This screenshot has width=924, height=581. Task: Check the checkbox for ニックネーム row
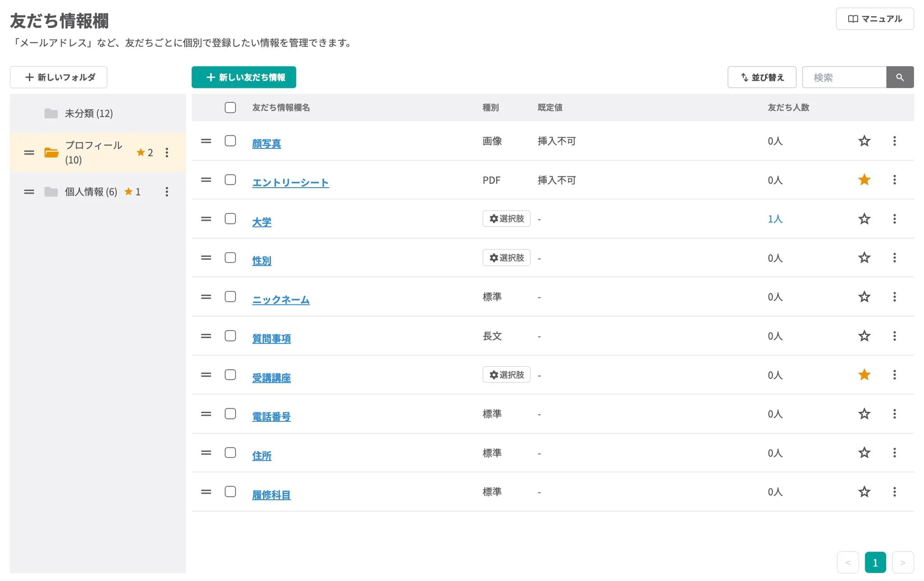[230, 297]
